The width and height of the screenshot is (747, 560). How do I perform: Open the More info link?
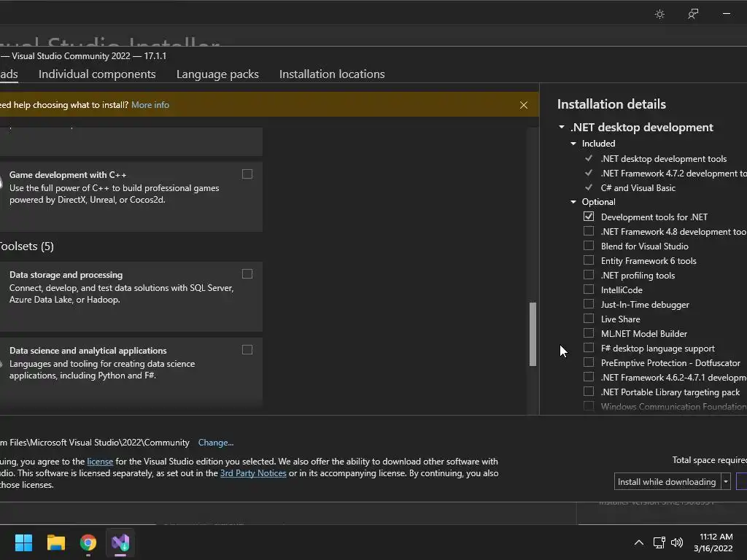pyautogui.click(x=150, y=105)
